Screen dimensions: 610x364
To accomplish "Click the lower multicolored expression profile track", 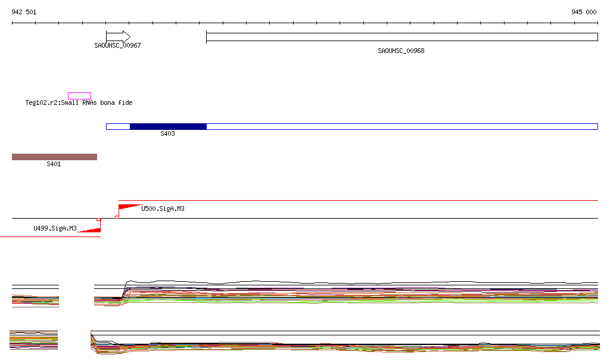I will click(x=357, y=344).
